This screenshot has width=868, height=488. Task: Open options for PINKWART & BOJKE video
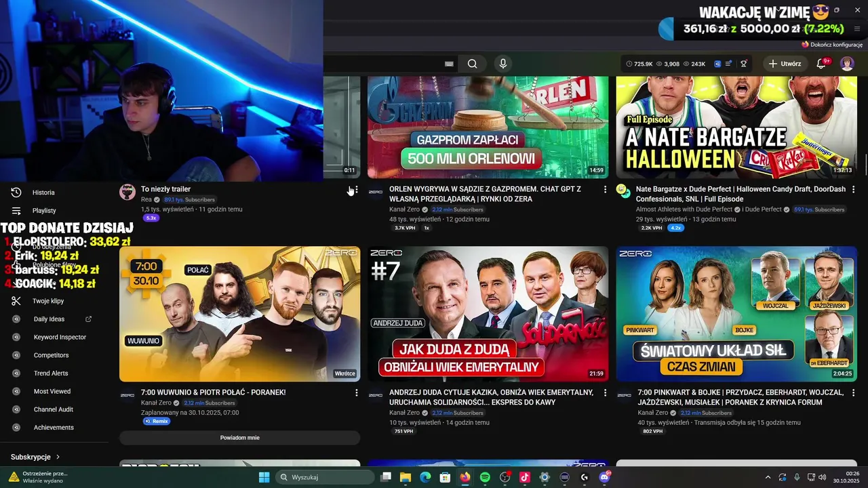[x=853, y=392]
